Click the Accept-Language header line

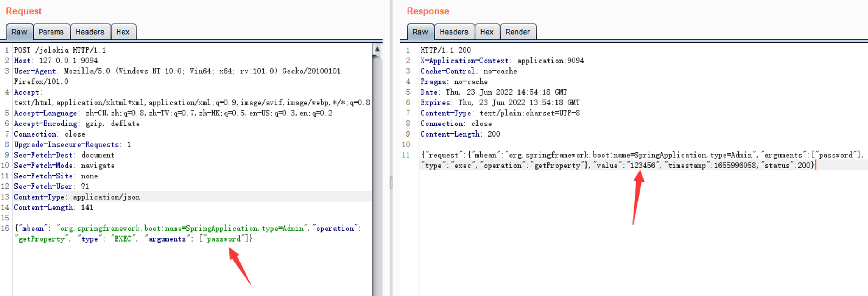(x=173, y=113)
